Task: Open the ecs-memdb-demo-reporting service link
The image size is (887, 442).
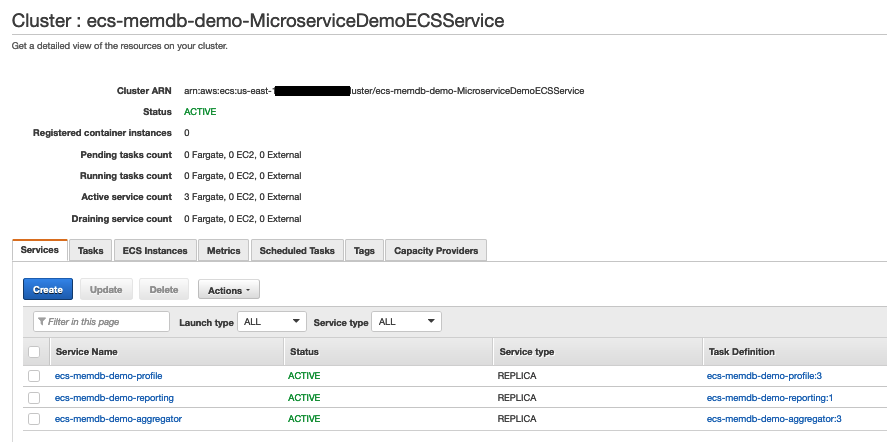Action: 114,398
